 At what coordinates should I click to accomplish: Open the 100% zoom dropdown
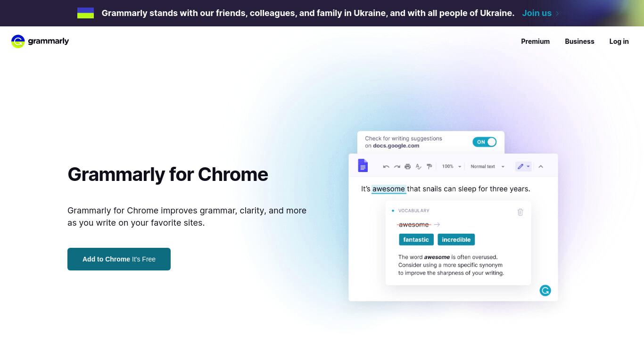click(452, 166)
